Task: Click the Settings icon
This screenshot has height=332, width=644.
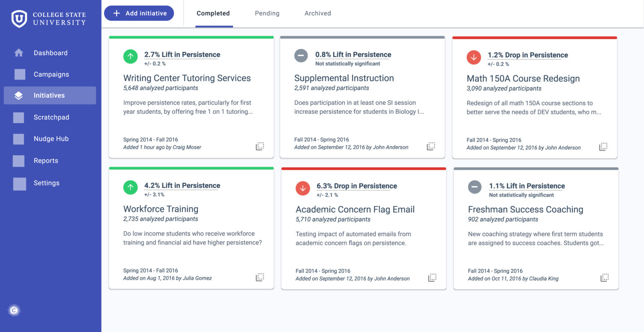Action: click(18, 183)
